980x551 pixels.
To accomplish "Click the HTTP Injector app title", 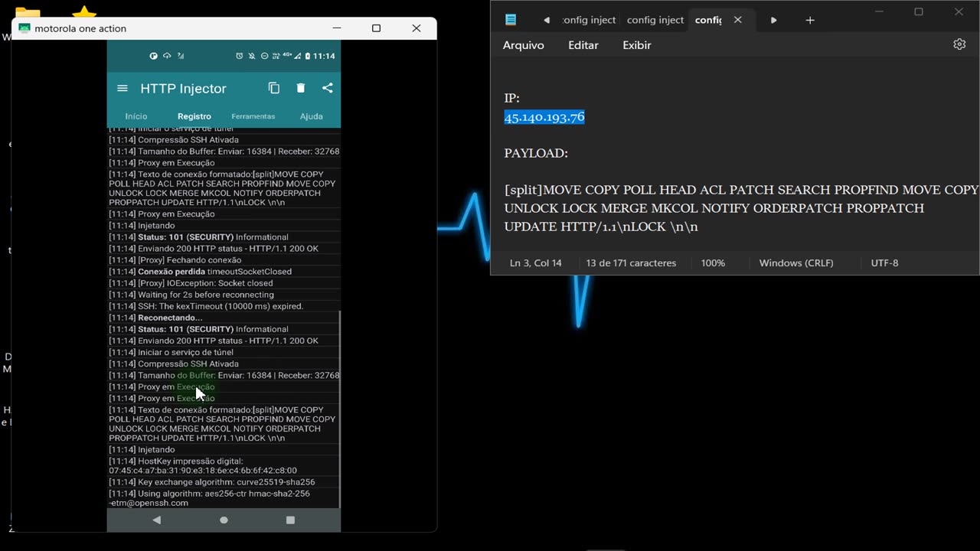I will (x=183, y=89).
